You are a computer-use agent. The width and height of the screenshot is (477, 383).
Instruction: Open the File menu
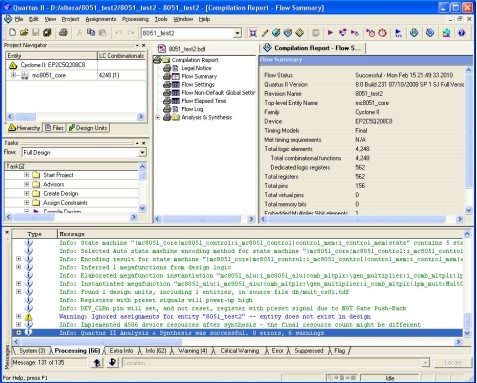(x=19, y=19)
